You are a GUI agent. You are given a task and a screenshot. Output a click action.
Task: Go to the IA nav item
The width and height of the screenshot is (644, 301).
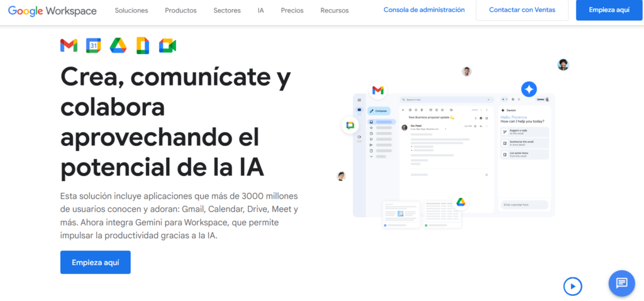261,10
